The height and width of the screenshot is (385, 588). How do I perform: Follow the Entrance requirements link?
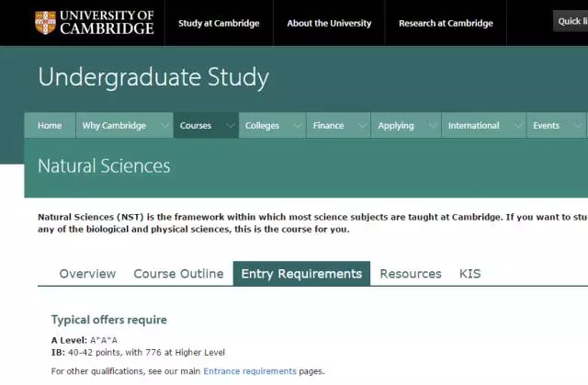coord(250,371)
